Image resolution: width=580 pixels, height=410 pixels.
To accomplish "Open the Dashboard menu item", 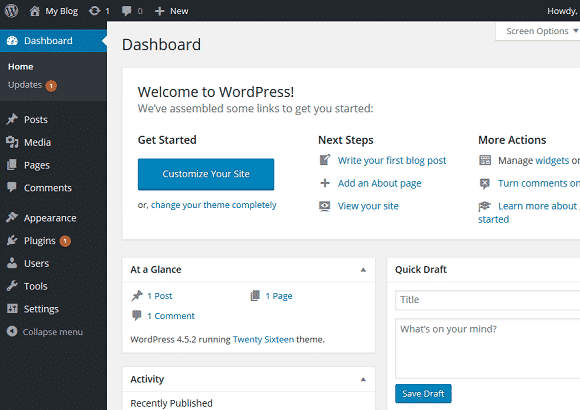I will [x=53, y=41].
